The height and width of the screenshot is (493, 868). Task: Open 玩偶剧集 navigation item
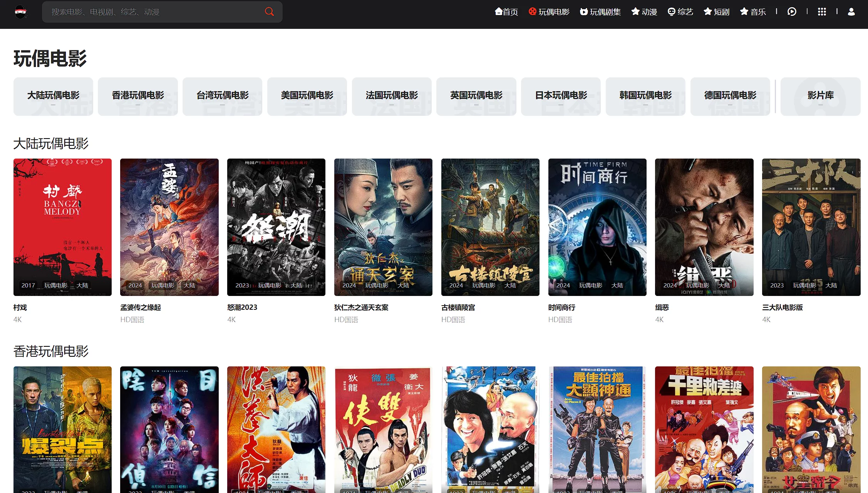[x=600, y=12]
